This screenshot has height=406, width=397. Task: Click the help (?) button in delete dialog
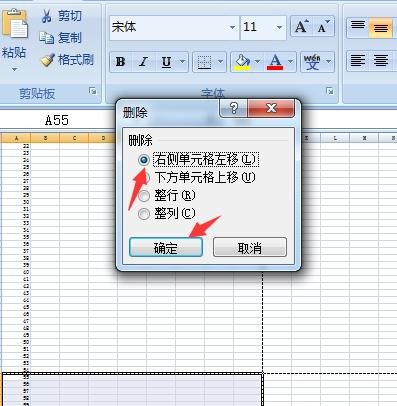point(234,108)
